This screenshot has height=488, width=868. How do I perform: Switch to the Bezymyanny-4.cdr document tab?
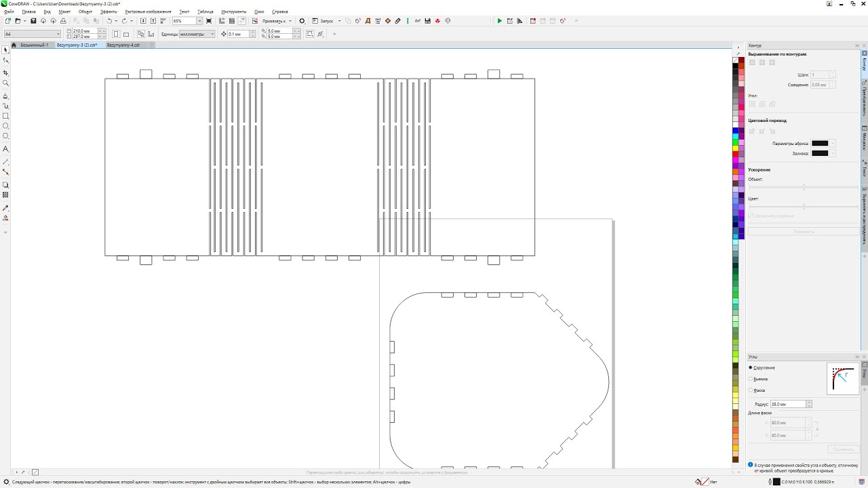pos(123,45)
